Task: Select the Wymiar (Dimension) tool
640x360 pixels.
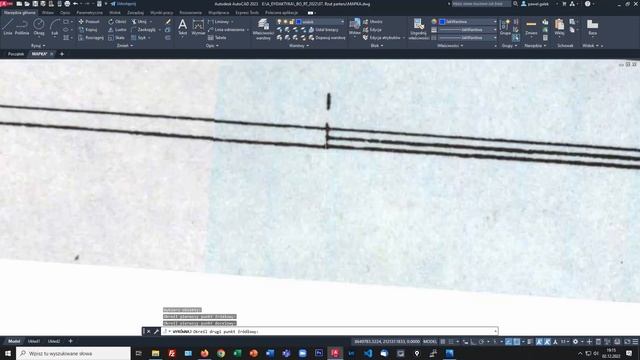Action: click(198, 27)
